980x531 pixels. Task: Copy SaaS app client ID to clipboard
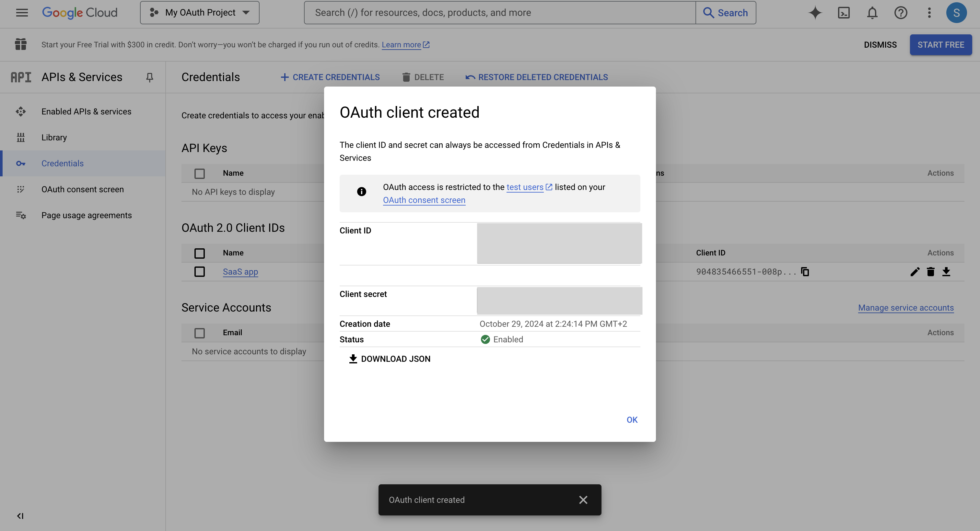click(x=805, y=271)
